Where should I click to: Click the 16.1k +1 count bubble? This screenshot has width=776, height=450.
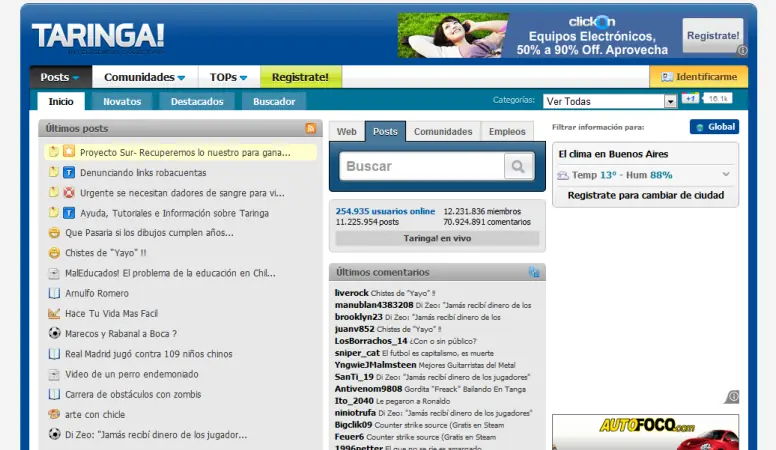717,99
